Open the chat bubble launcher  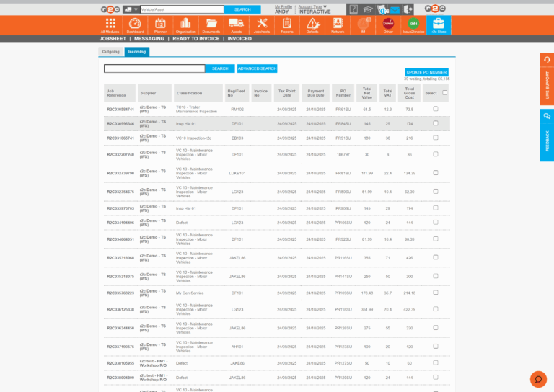pyautogui.click(x=538, y=378)
